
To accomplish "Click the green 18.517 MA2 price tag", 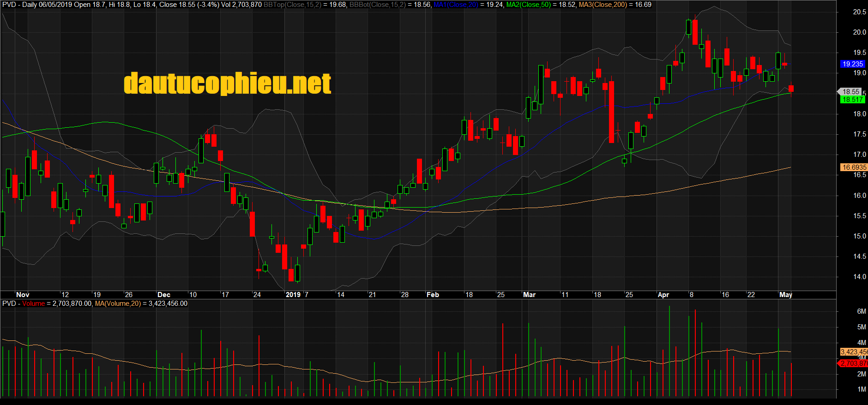I will point(852,100).
